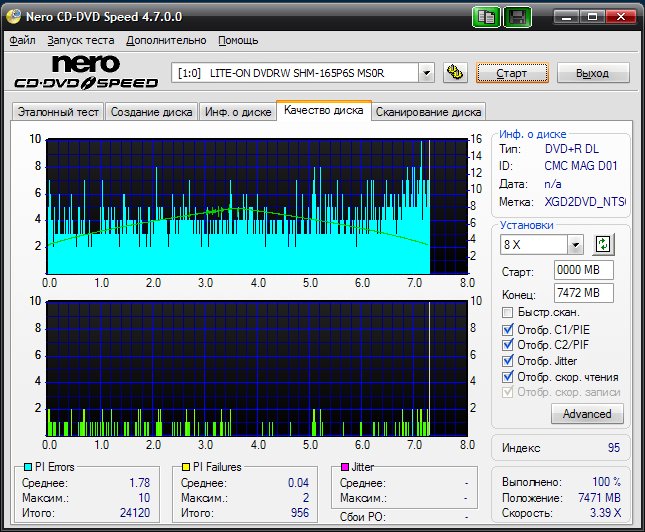
Task: Switch to Эталонный тест tab
Action: (x=58, y=112)
